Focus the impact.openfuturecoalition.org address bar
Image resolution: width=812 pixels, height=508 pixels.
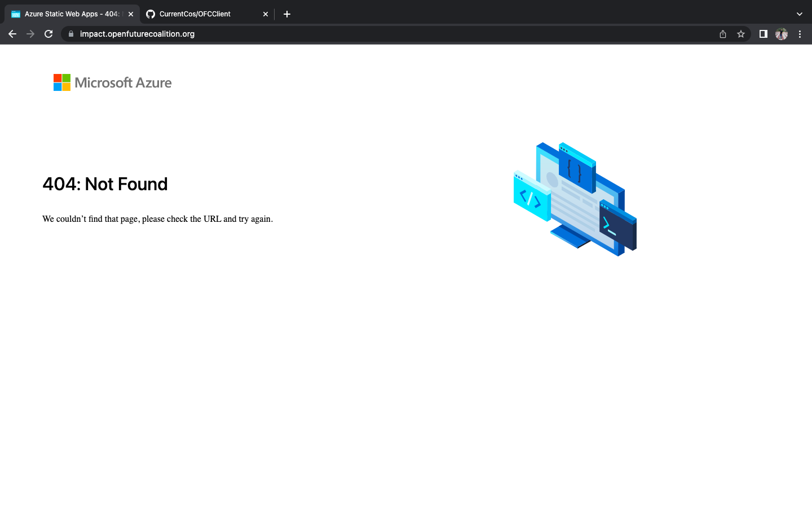[x=338, y=34]
